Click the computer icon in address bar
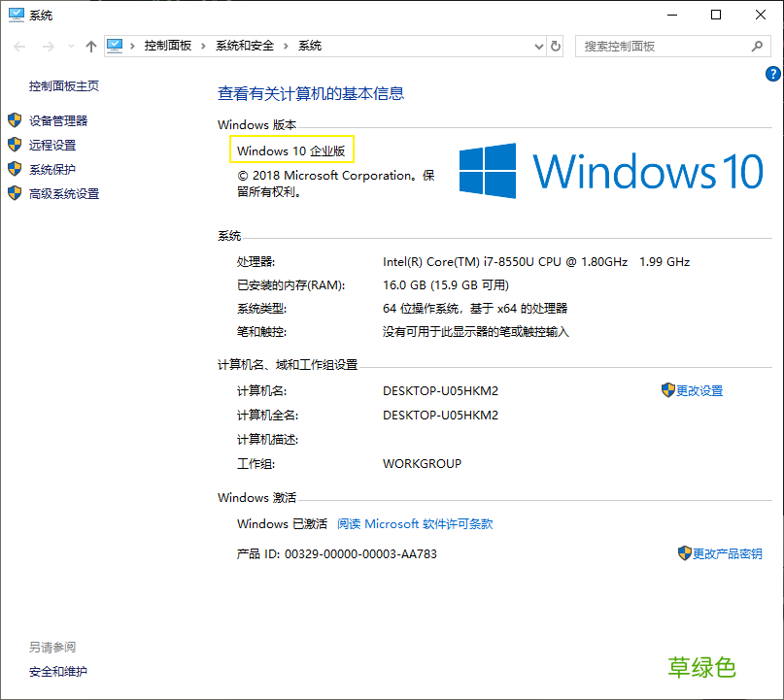 click(x=115, y=46)
